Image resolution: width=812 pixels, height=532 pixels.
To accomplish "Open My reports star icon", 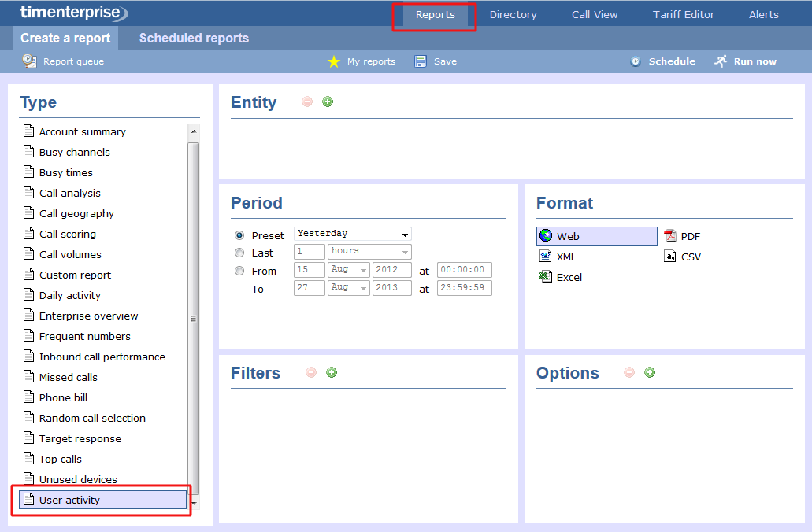I will click(x=334, y=61).
